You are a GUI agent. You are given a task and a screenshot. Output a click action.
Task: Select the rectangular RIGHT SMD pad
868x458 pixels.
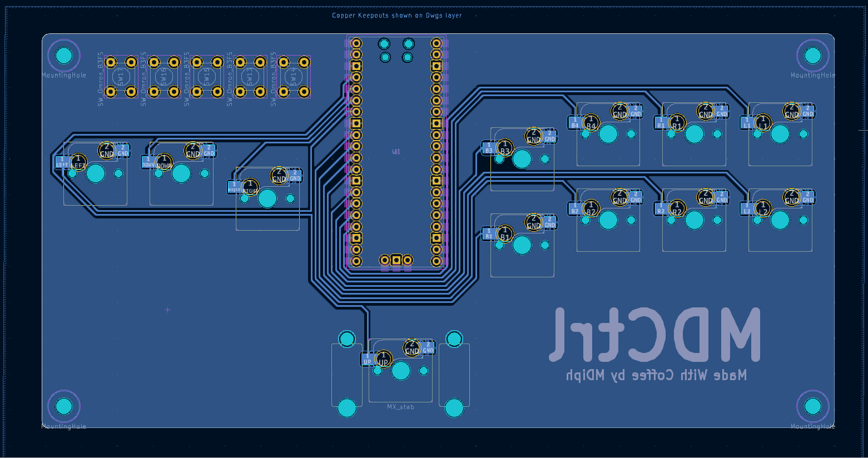(234, 187)
